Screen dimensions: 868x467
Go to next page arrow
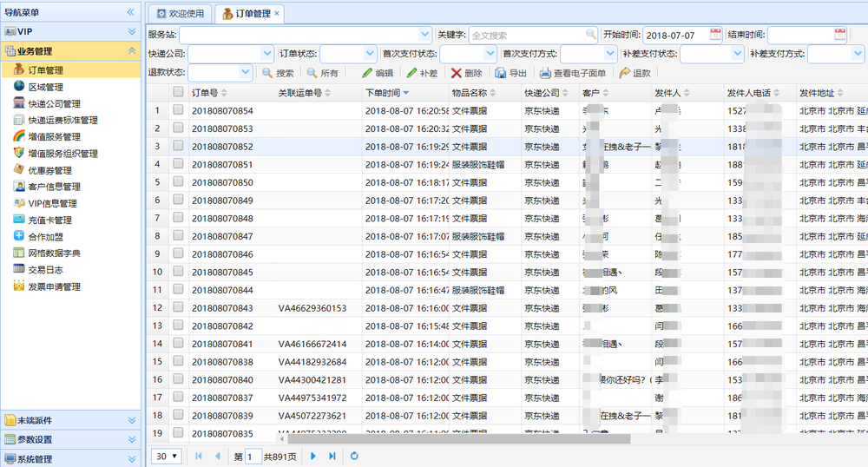pos(312,456)
